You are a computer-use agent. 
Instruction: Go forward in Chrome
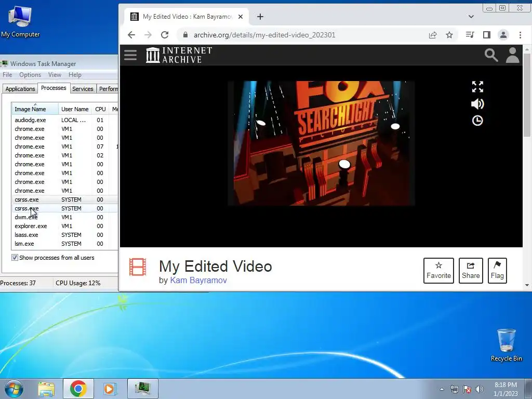[x=148, y=35]
